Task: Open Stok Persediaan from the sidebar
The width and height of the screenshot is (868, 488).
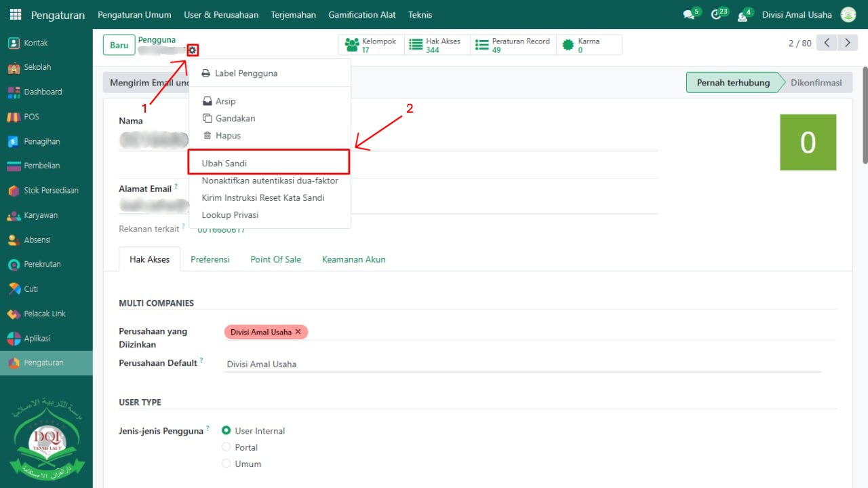Action: [x=51, y=191]
